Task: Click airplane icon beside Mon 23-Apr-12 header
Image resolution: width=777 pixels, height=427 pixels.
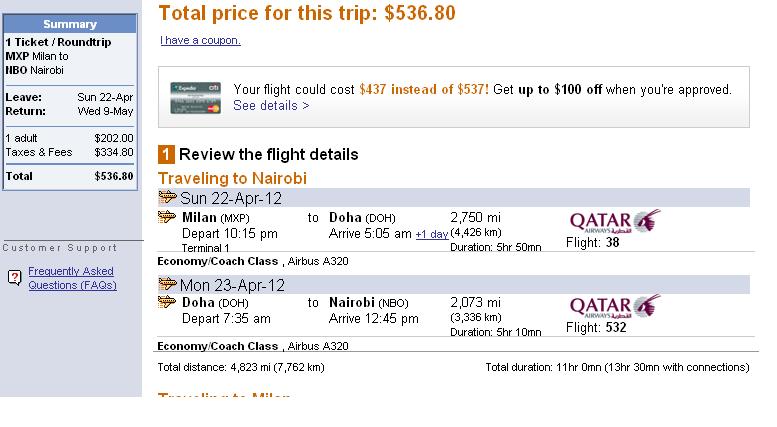Action: click(167, 284)
